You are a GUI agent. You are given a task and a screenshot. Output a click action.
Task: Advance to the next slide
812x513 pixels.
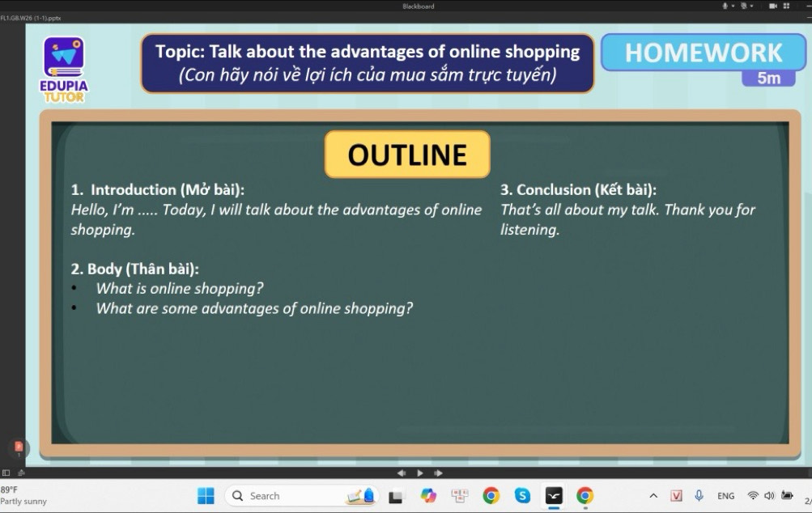(438, 473)
